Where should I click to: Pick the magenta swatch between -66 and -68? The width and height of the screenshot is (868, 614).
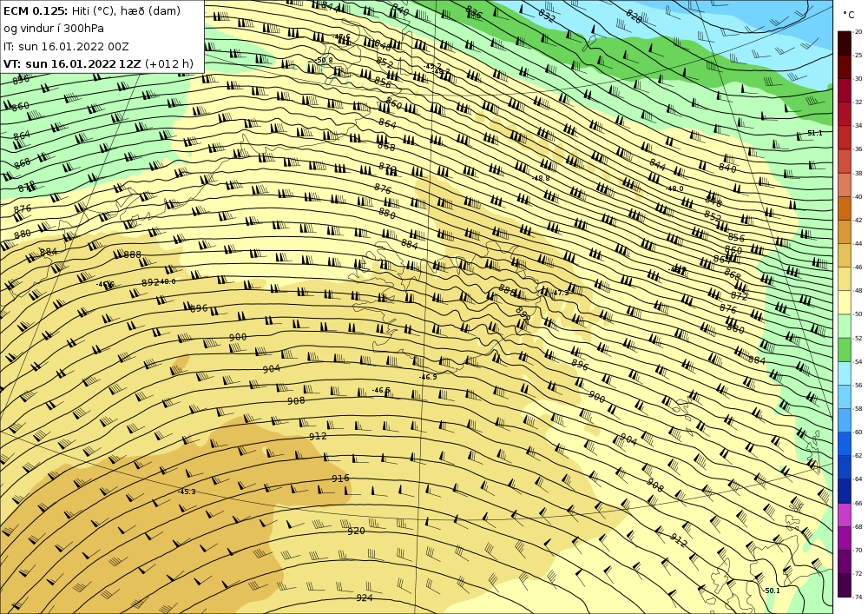point(845,515)
